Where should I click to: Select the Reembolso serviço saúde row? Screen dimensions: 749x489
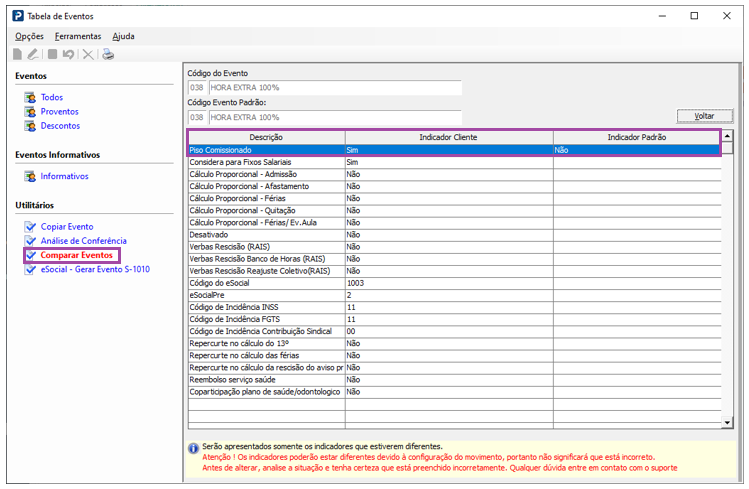(x=454, y=380)
